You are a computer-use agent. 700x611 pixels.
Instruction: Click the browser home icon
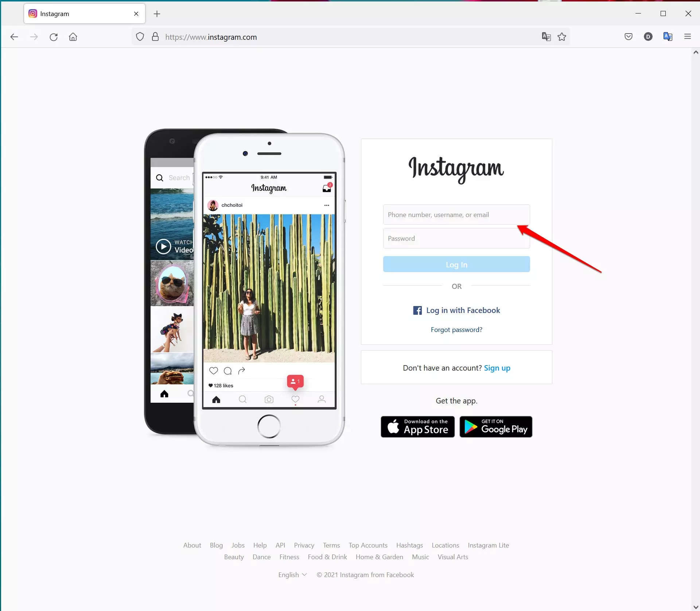coord(73,37)
